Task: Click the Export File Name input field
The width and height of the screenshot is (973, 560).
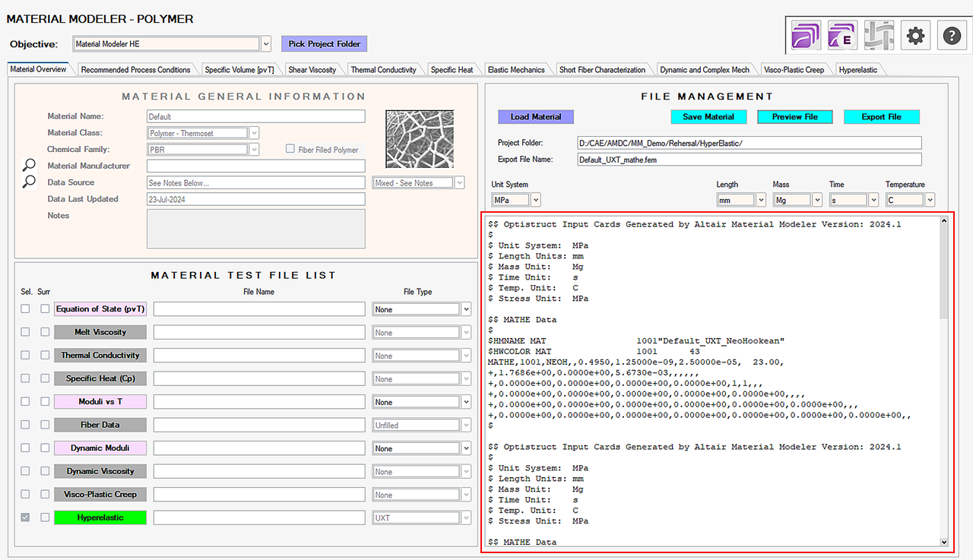Action: [x=749, y=160]
